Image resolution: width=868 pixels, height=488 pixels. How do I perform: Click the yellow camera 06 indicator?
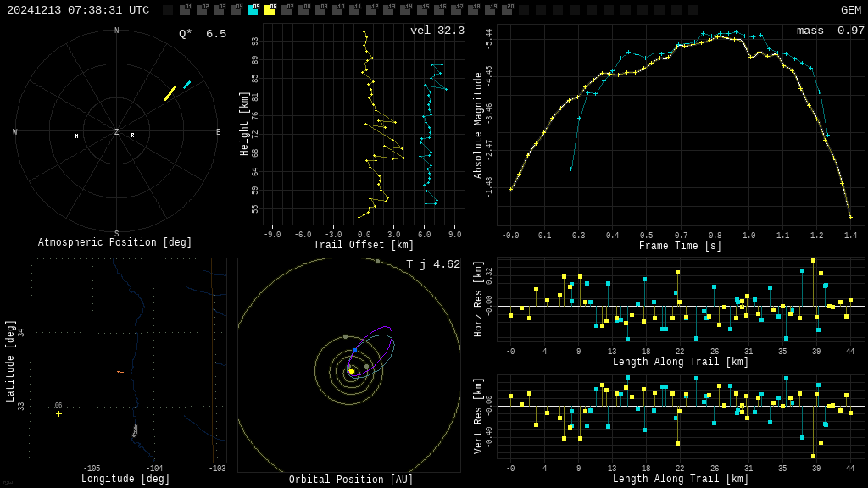pos(270,10)
